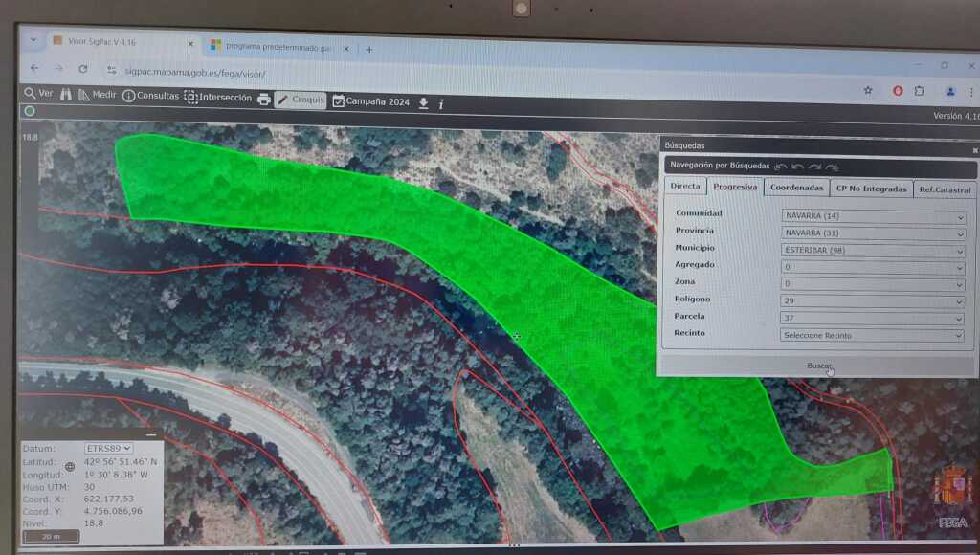Viewport: 980px width, 555px height.
Task: Open the Consultas info tool
Action: (x=150, y=97)
